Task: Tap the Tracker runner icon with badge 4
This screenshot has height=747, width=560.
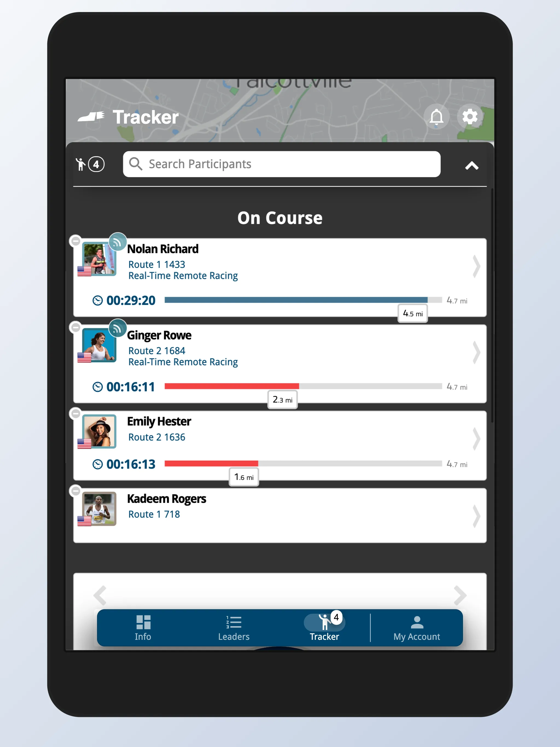Action: 326,622
